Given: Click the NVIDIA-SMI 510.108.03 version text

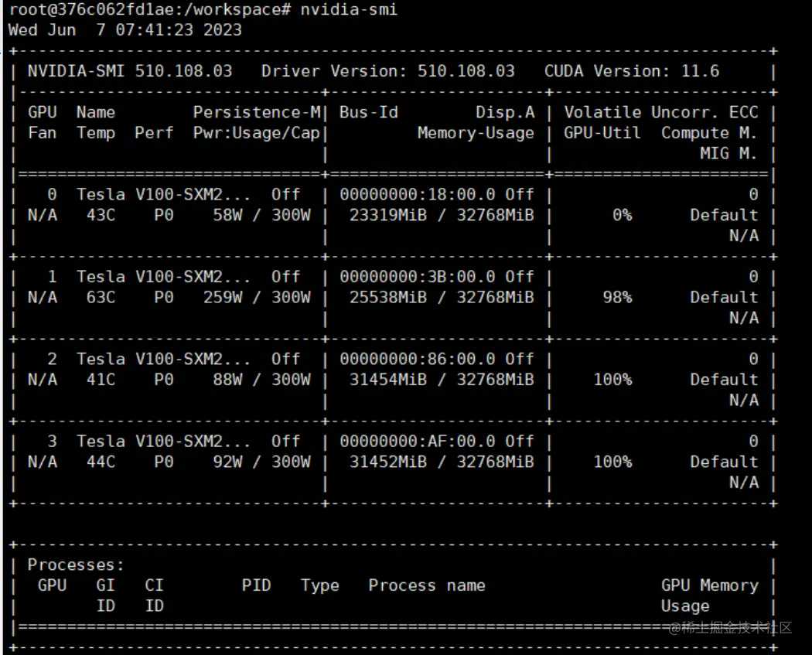Looking at the screenshot, I should [130, 71].
